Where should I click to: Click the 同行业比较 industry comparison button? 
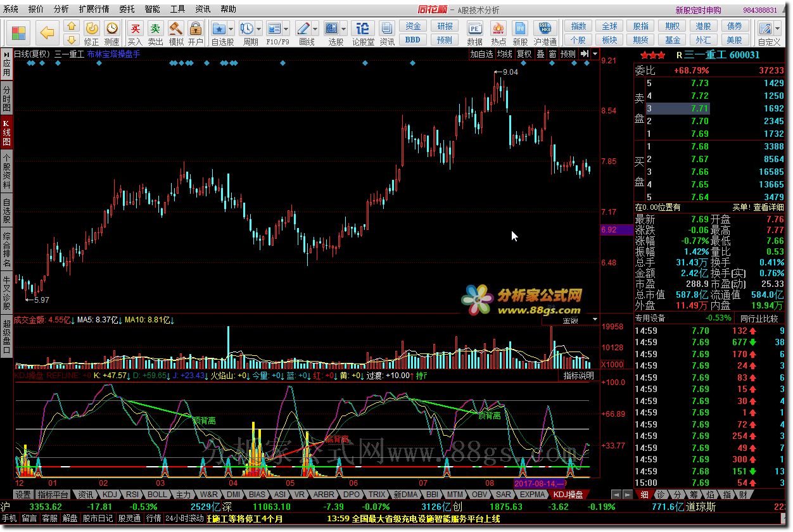click(759, 318)
